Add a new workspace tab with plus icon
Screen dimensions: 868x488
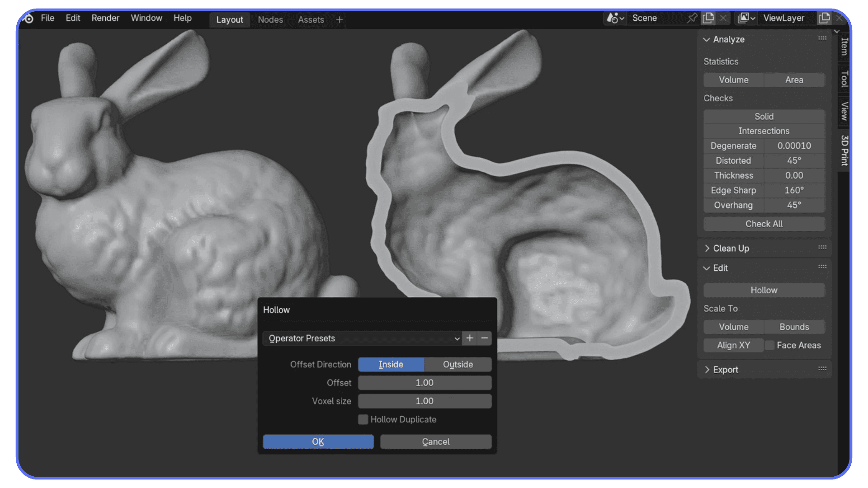[340, 19]
